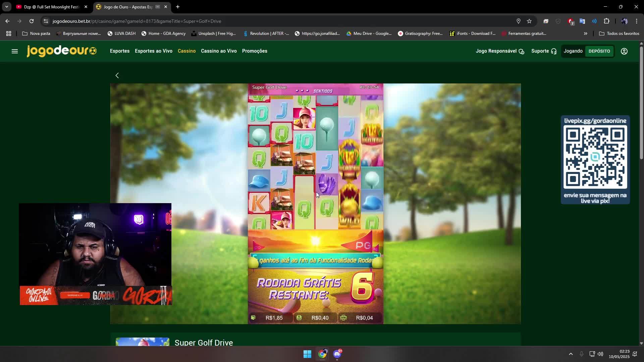Open the volume control in tray
Screen dimensions: 644x362
click(600, 354)
